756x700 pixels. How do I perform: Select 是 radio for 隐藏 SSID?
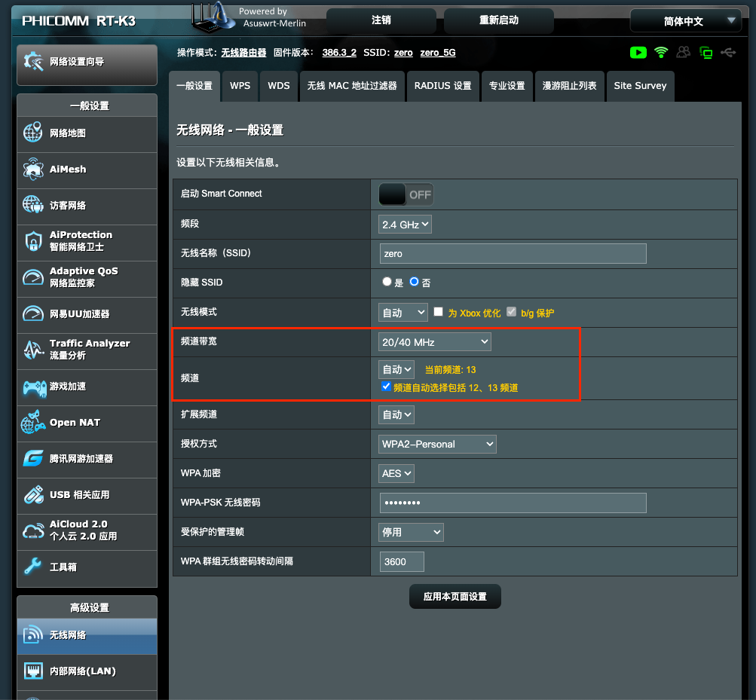pos(387,282)
